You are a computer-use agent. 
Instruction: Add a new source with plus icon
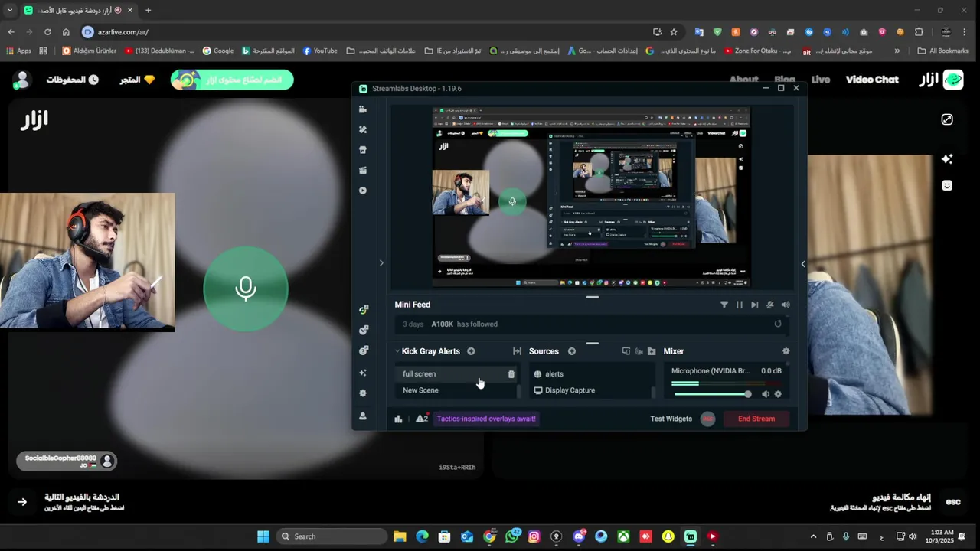coord(572,351)
